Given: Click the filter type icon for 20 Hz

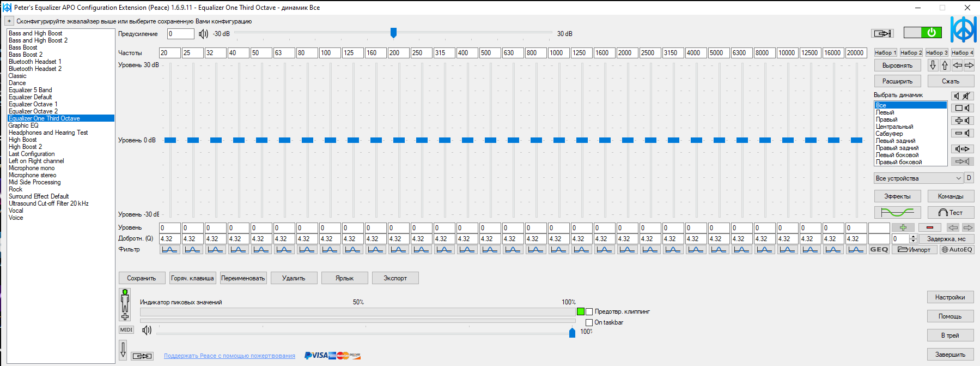Looking at the screenshot, I should pos(169,249).
